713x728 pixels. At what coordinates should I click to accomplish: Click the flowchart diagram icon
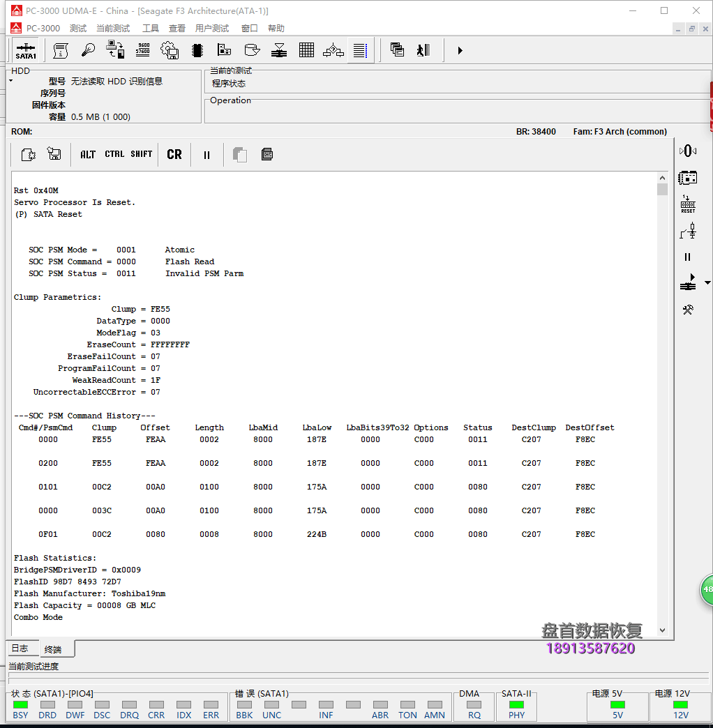tap(333, 50)
